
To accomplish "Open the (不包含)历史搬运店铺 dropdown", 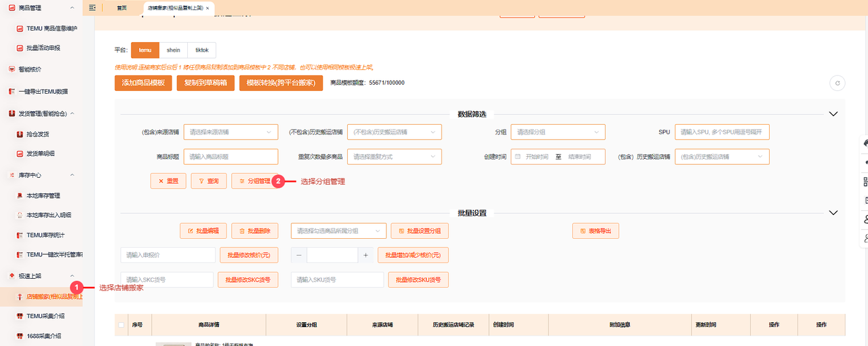I will click(394, 132).
